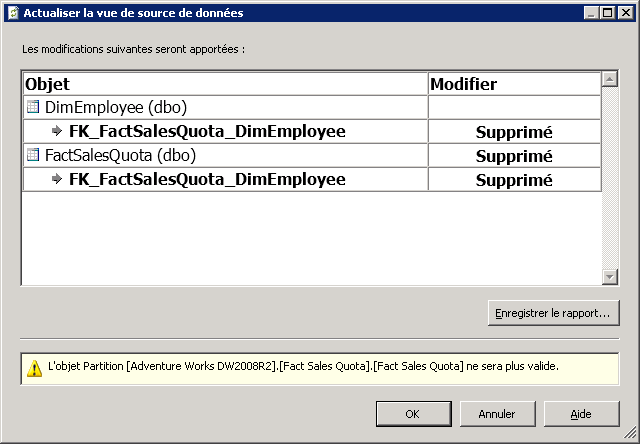Click the dialog title bar refresh icon
The width and height of the screenshot is (640, 444).
(x=14, y=13)
